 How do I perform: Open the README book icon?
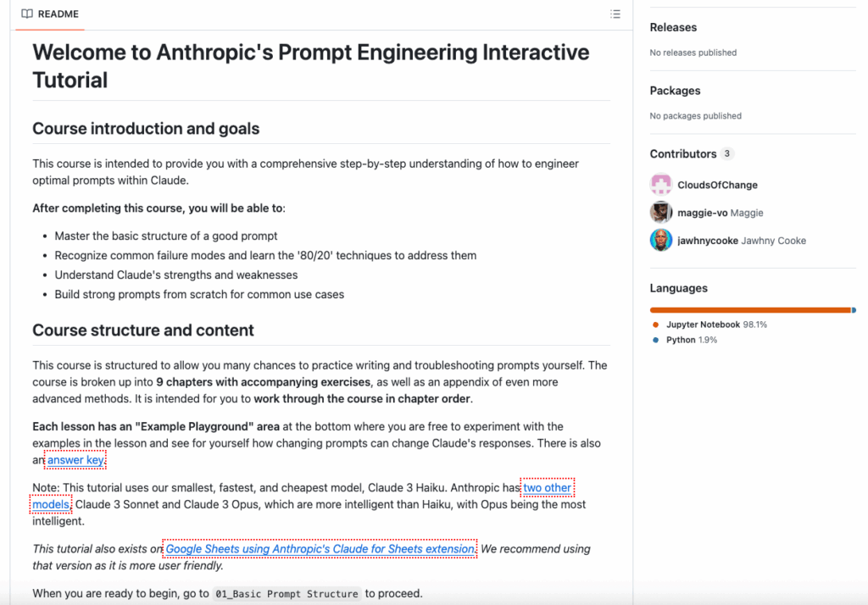click(x=25, y=14)
